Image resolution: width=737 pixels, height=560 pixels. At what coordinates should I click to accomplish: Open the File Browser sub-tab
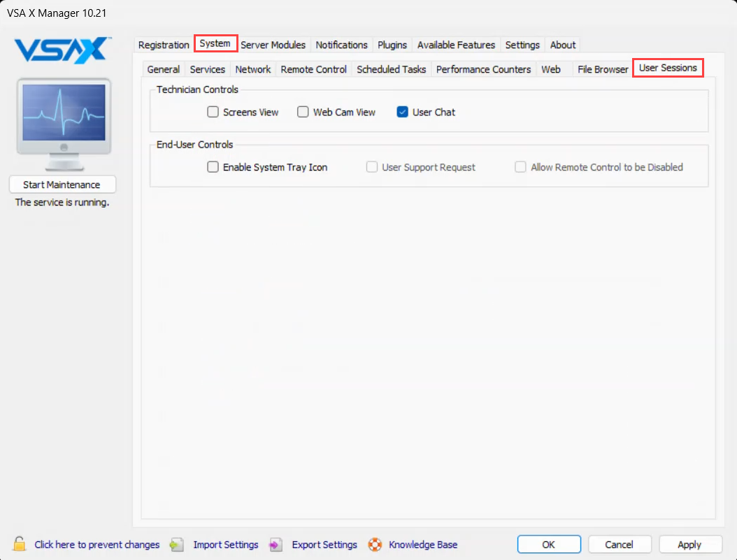[603, 69]
